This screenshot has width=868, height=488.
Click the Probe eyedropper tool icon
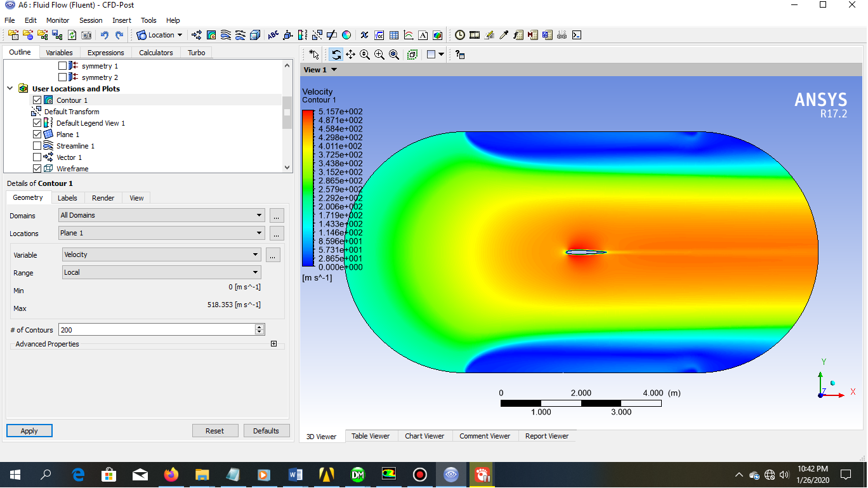pyautogui.click(x=504, y=36)
